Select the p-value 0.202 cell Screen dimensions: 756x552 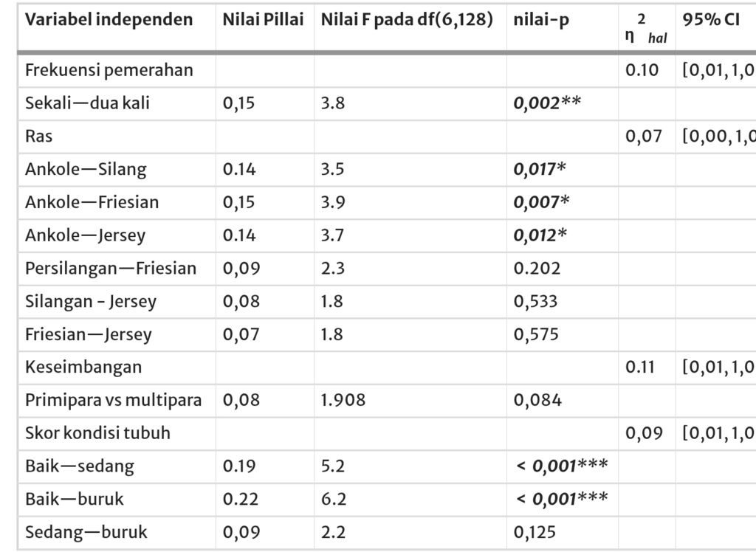tap(537, 268)
